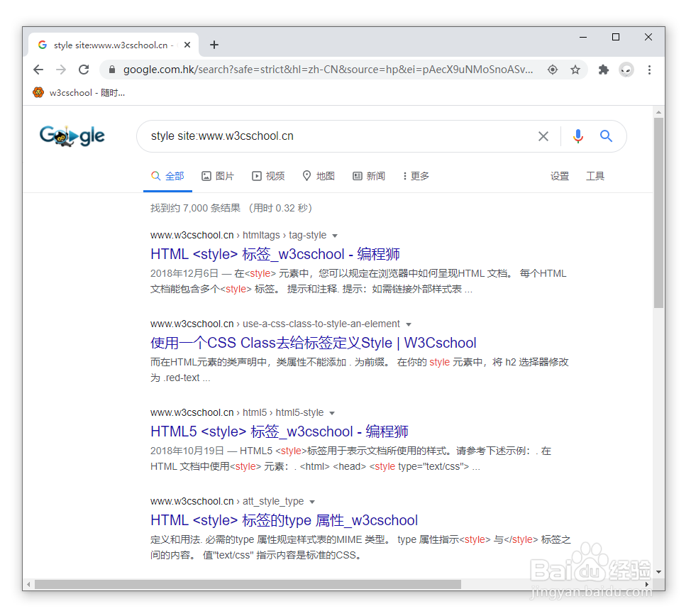
Task: Select the 图片 images search tab icon
Action: [205, 175]
